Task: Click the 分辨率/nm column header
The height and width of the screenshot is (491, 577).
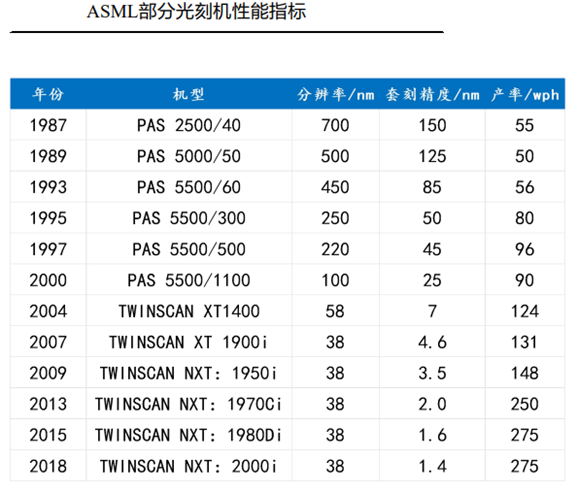Action: click(x=336, y=95)
